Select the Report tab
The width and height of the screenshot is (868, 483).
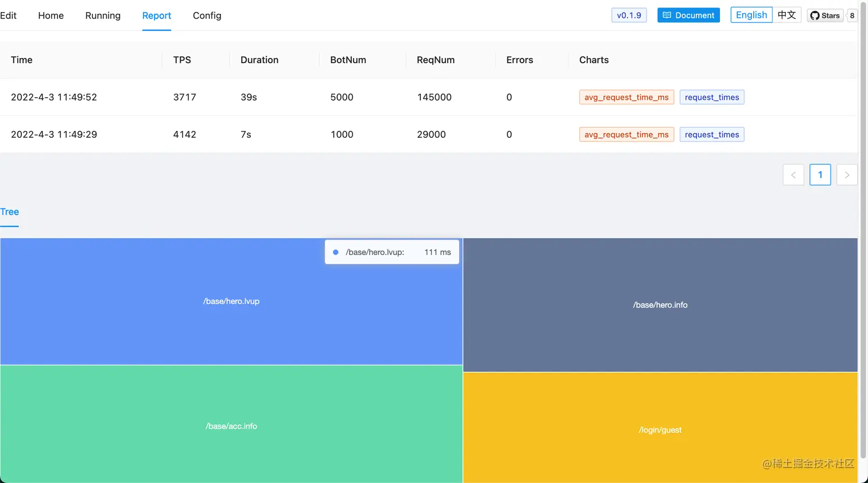point(157,16)
